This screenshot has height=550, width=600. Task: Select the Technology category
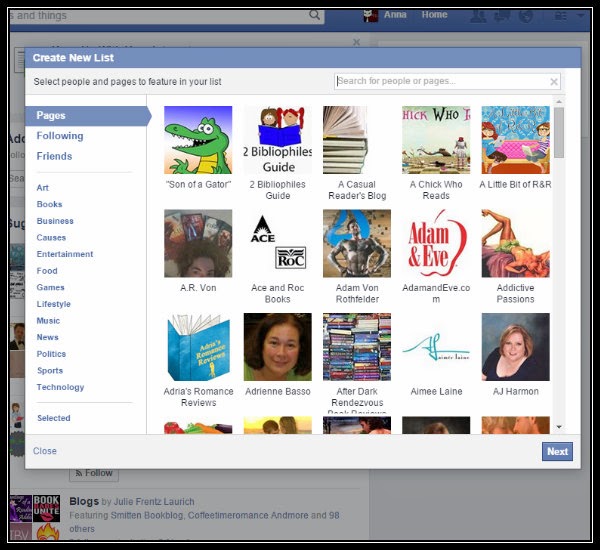[60, 387]
